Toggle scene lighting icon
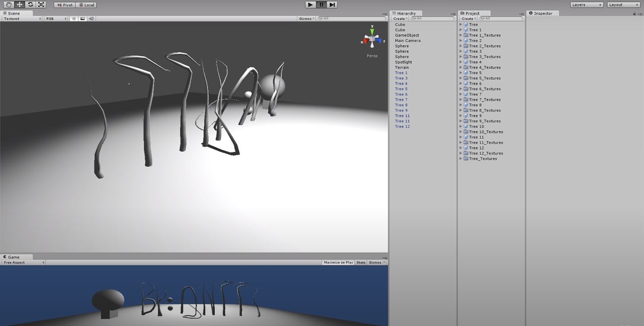 point(74,19)
